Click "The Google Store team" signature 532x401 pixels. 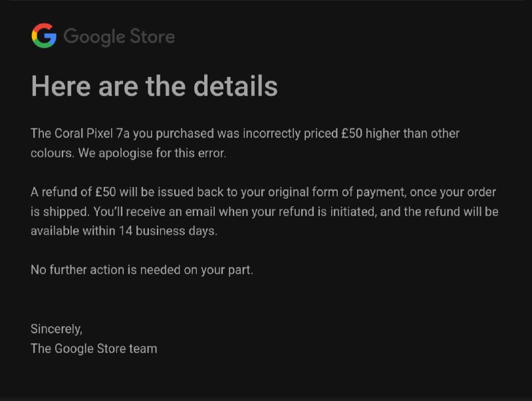(94, 348)
